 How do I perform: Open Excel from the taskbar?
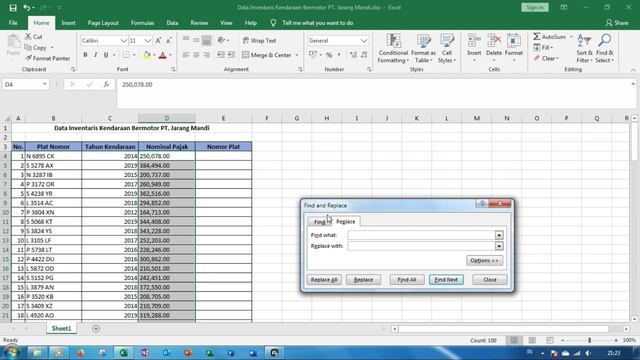[x=123, y=353]
